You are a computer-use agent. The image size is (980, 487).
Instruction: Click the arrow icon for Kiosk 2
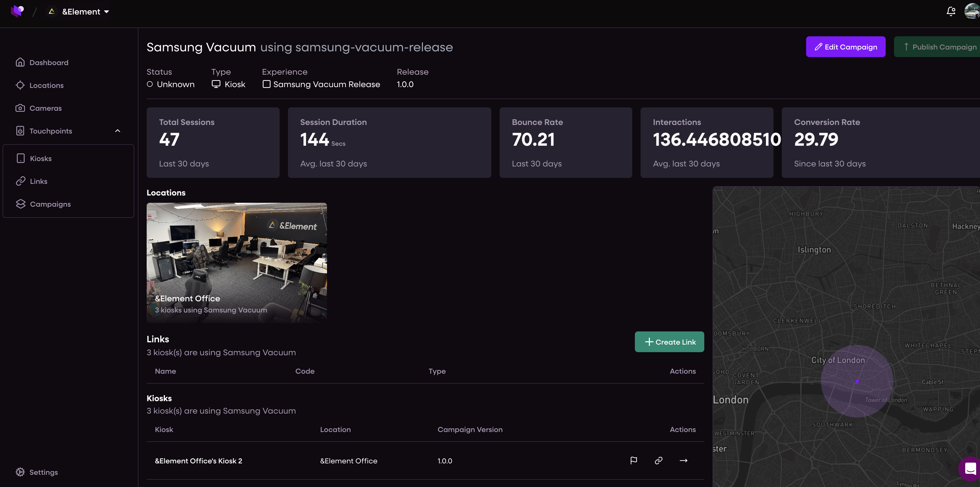[683, 460]
